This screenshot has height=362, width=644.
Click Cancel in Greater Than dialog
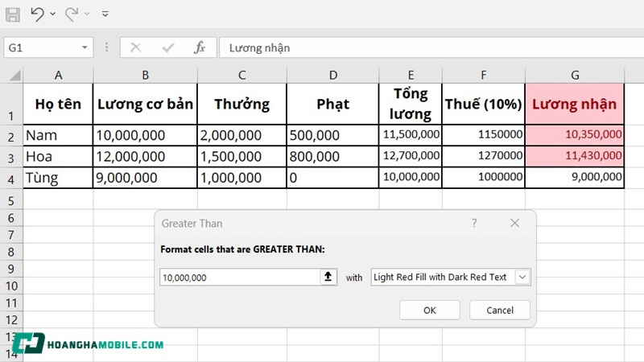coord(500,311)
